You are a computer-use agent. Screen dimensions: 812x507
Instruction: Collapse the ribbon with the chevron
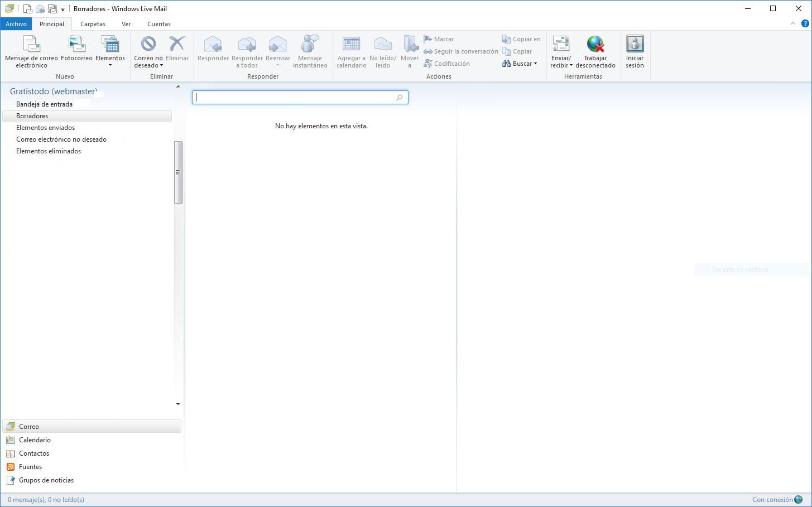[x=793, y=23]
